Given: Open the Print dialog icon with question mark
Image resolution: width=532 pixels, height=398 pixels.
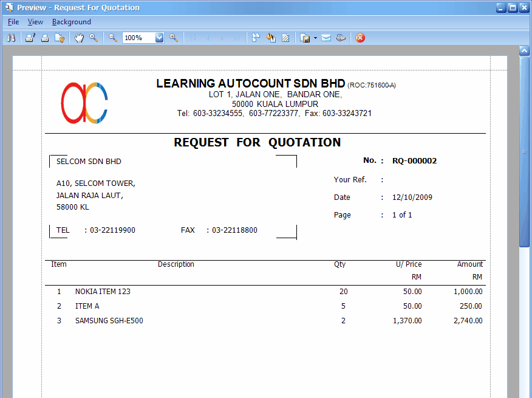Looking at the screenshot, I should tap(30, 38).
